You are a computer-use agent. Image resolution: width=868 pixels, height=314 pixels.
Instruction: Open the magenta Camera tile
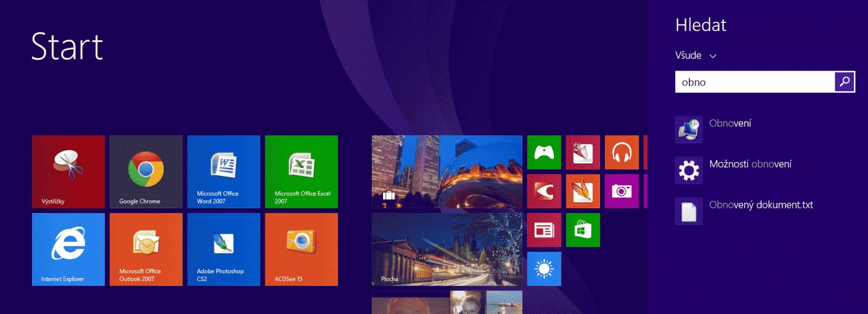tap(622, 191)
